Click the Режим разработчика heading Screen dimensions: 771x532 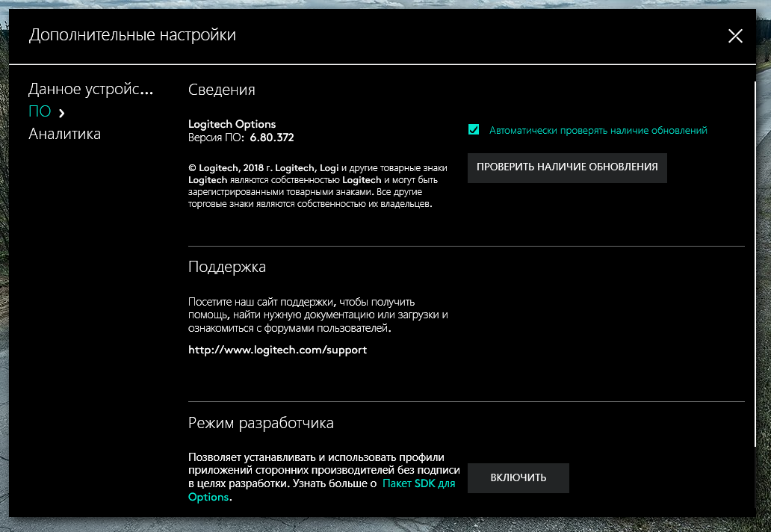pos(261,423)
